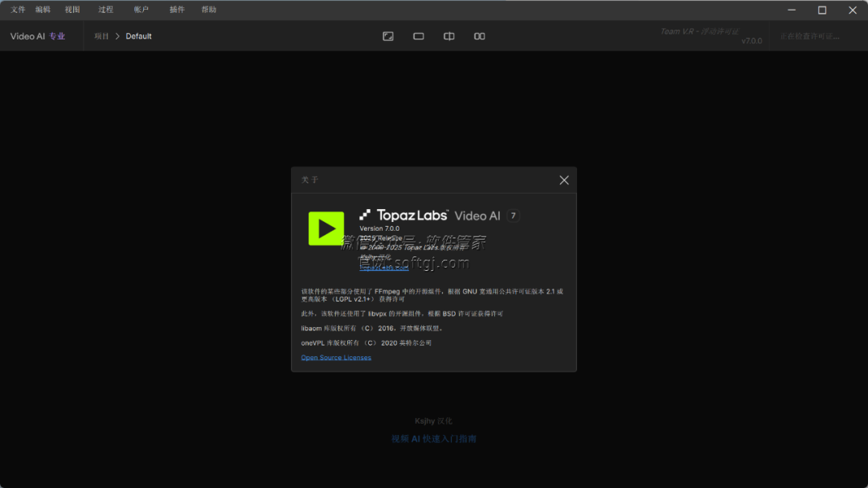Switch to fullscreen preview layout icon
868x488 pixels.
point(388,36)
